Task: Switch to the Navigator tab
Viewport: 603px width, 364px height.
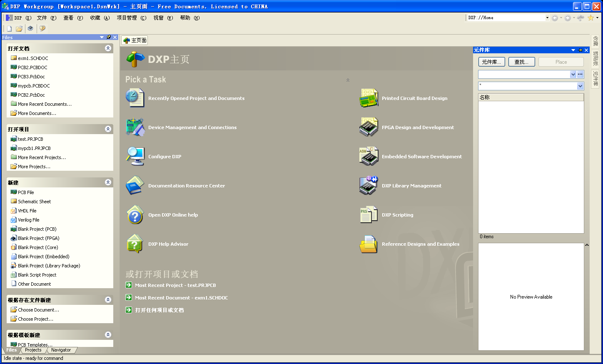Action: pos(61,350)
